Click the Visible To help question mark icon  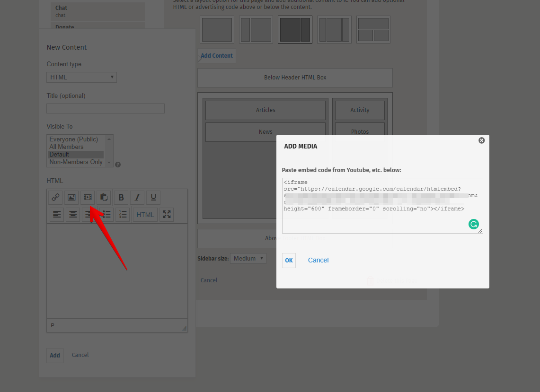click(118, 165)
